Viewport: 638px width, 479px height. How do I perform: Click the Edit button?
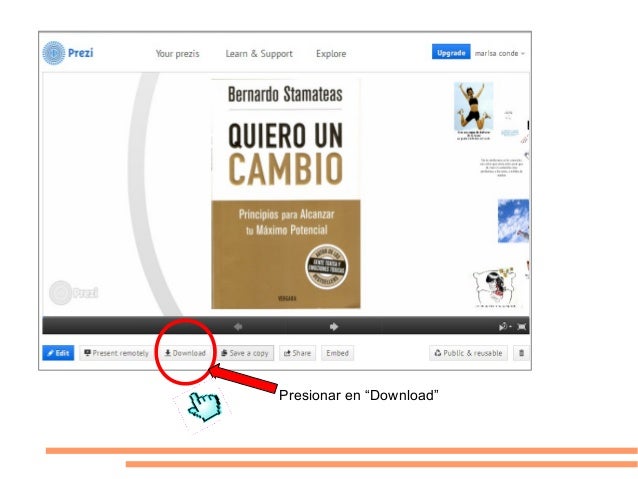58,353
